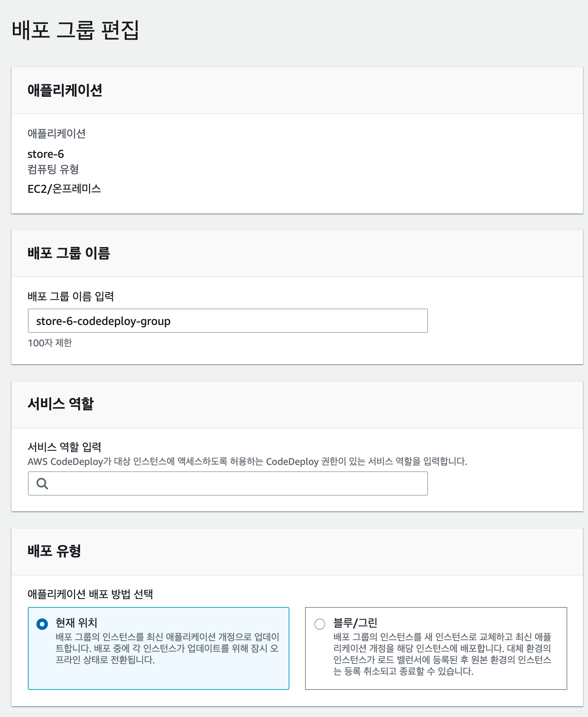Select the 블루/그린 radio button
Image resolution: width=588 pixels, height=717 pixels.
pos(320,624)
